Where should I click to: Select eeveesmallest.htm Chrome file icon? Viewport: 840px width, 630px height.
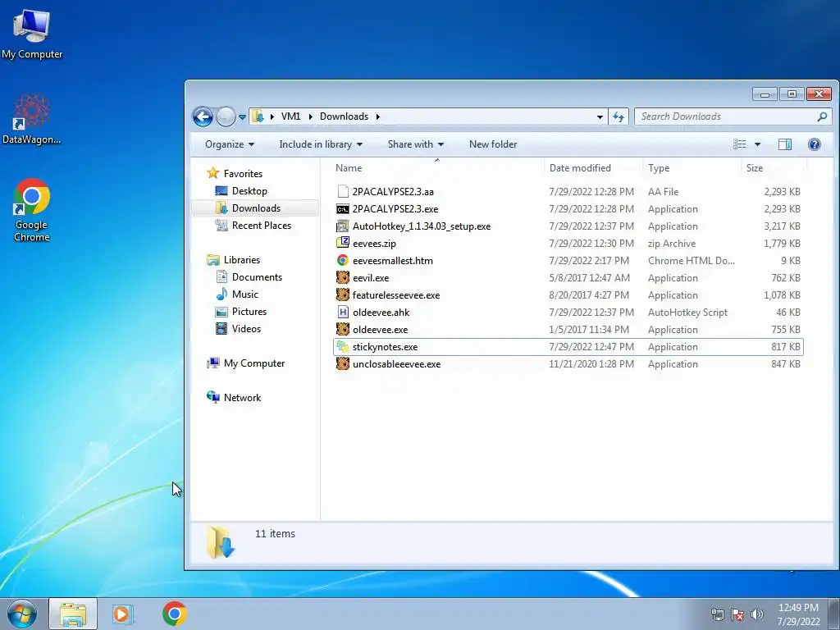coord(343,260)
